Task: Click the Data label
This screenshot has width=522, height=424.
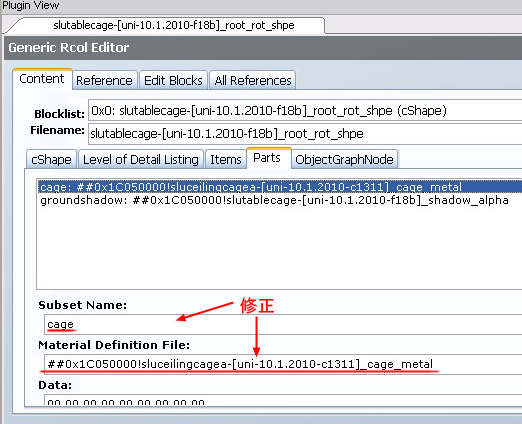Action: point(55,385)
